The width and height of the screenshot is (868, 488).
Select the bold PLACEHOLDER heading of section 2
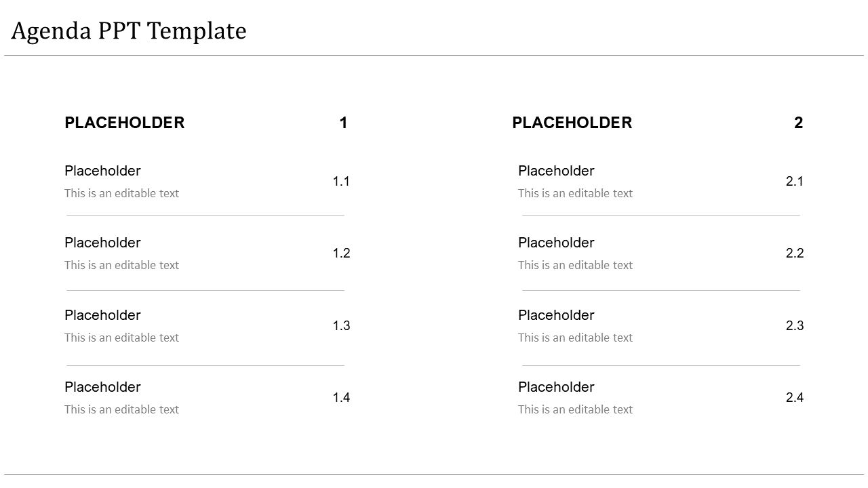pos(572,123)
